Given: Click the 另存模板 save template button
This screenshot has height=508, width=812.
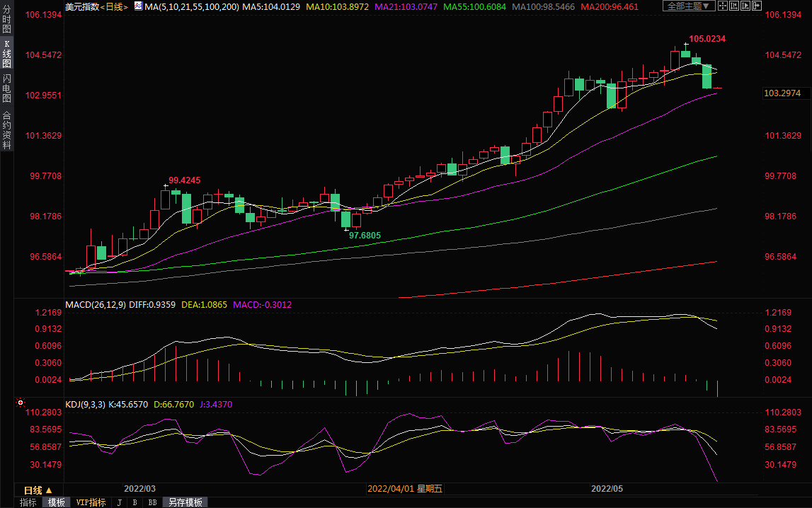Looking at the screenshot, I should (x=185, y=502).
